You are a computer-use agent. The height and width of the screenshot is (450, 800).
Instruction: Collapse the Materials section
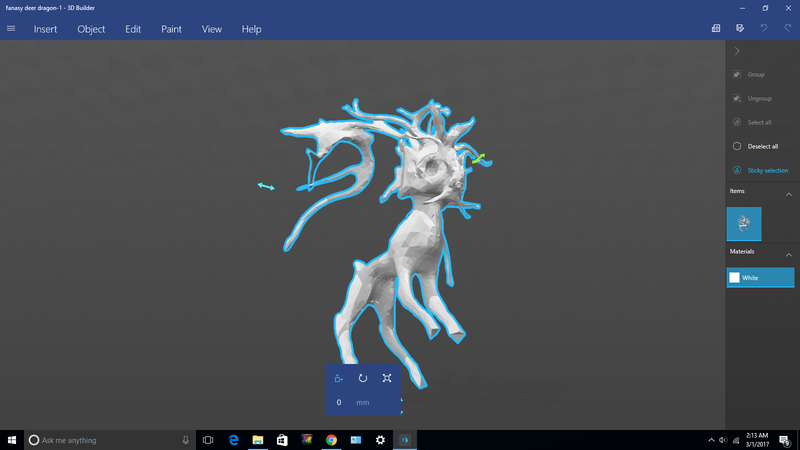click(x=788, y=255)
